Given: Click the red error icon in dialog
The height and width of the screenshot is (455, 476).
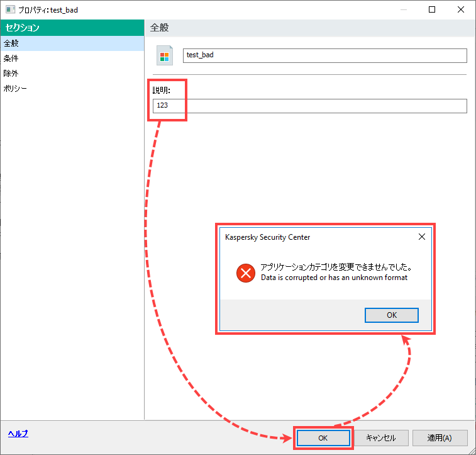Looking at the screenshot, I should click(246, 272).
